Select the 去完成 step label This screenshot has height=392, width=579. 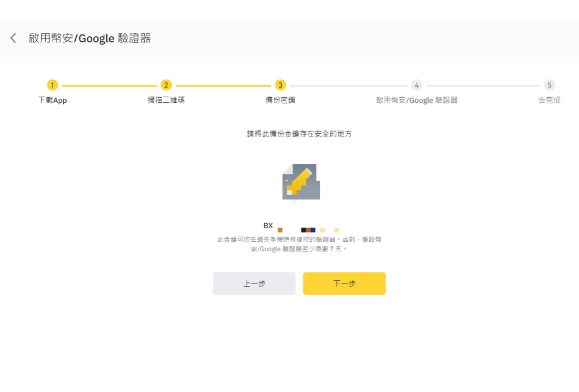tap(549, 100)
